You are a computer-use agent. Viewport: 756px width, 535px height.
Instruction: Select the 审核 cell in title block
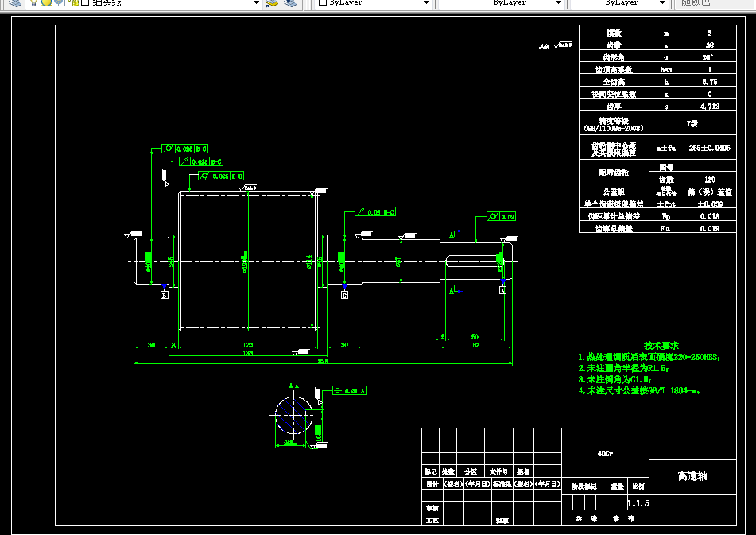click(x=432, y=508)
